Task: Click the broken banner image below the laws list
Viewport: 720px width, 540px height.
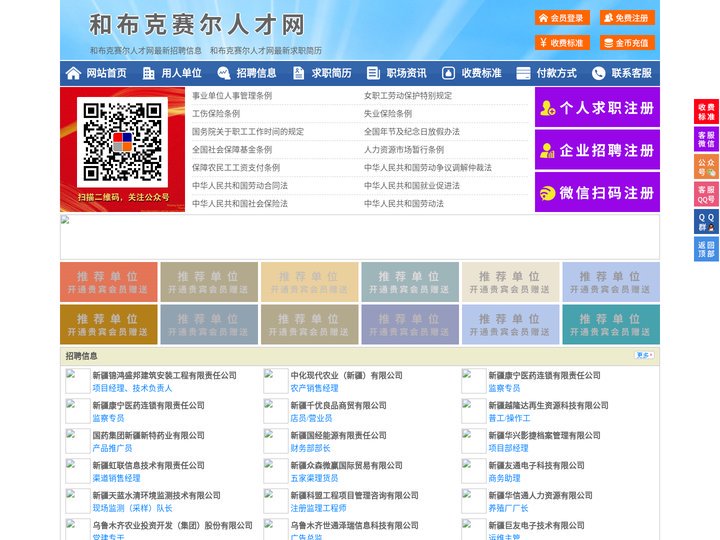Action: coord(360,237)
